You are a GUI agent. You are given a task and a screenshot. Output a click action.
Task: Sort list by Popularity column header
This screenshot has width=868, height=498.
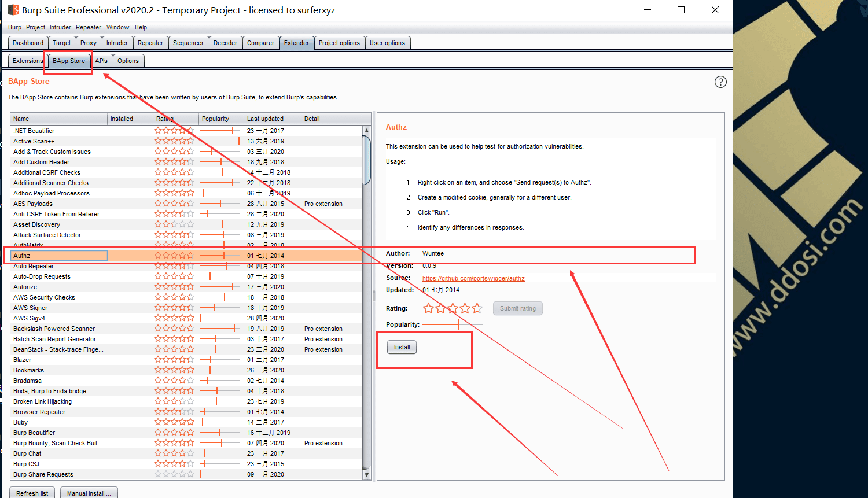coord(222,119)
